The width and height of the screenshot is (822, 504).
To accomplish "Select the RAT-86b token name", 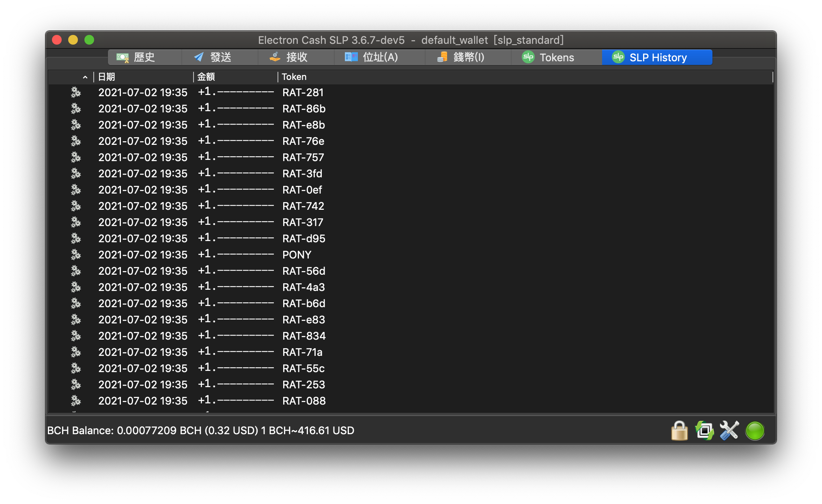I will point(304,109).
